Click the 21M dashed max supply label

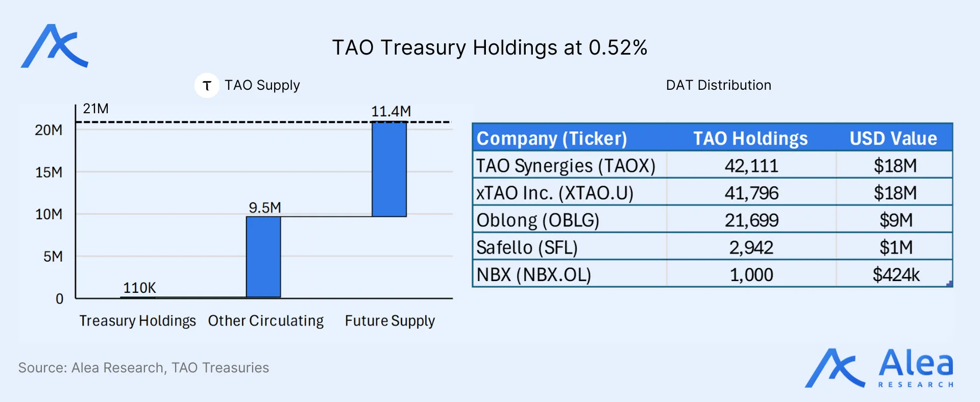pyautogui.click(x=96, y=109)
